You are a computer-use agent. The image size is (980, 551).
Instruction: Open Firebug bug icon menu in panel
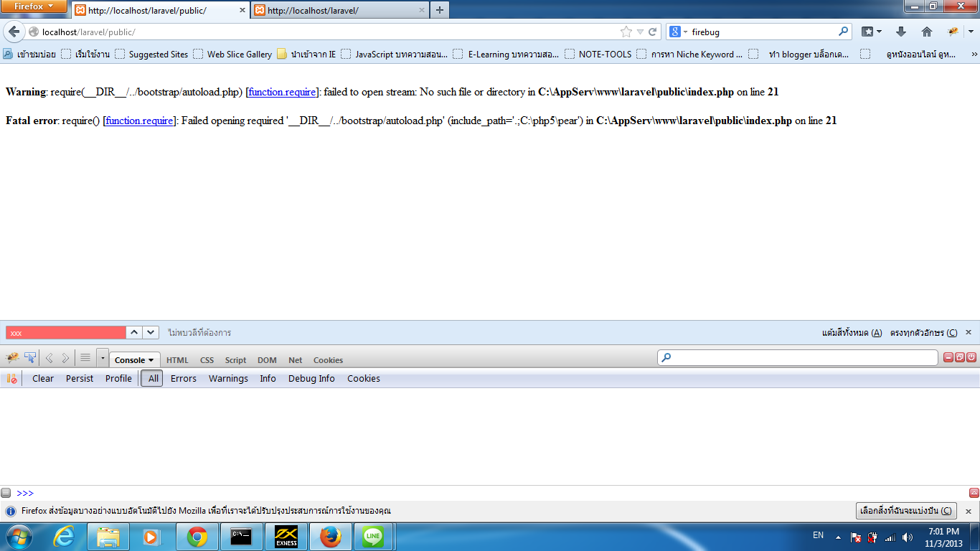pyautogui.click(x=12, y=357)
